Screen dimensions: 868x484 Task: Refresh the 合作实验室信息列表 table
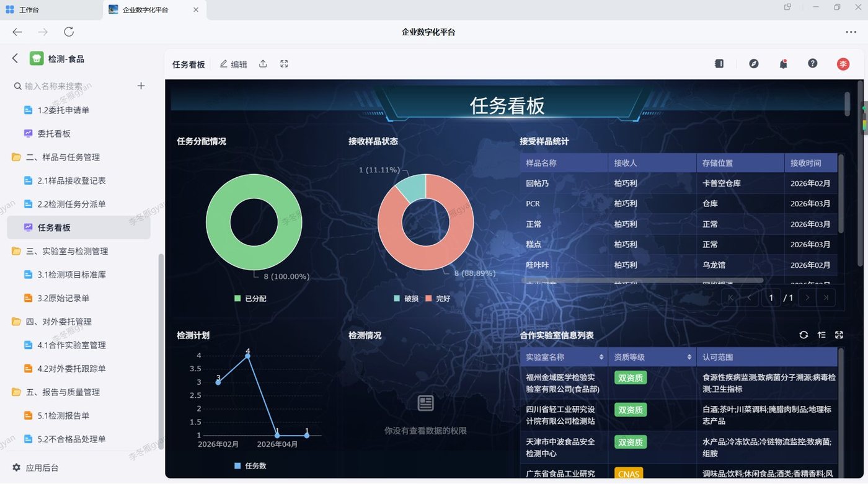click(804, 335)
